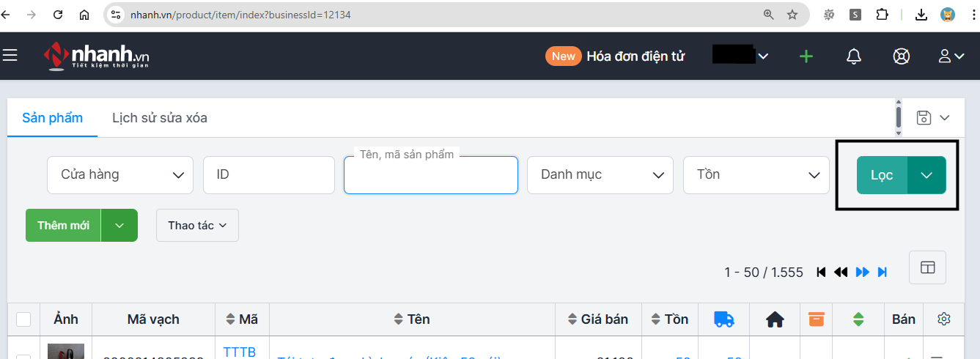Image resolution: width=980 pixels, height=359 pixels.
Task: Tick the select-all checkbox in table header
Action: [x=23, y=319]
